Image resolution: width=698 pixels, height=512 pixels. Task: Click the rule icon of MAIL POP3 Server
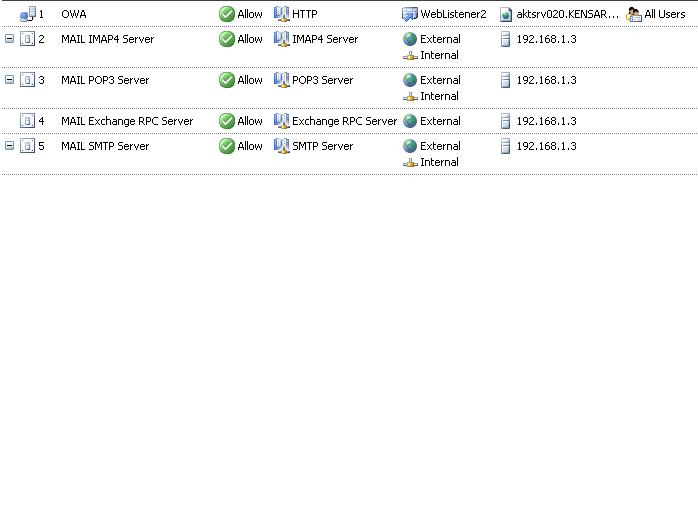[x=28, y=80]
